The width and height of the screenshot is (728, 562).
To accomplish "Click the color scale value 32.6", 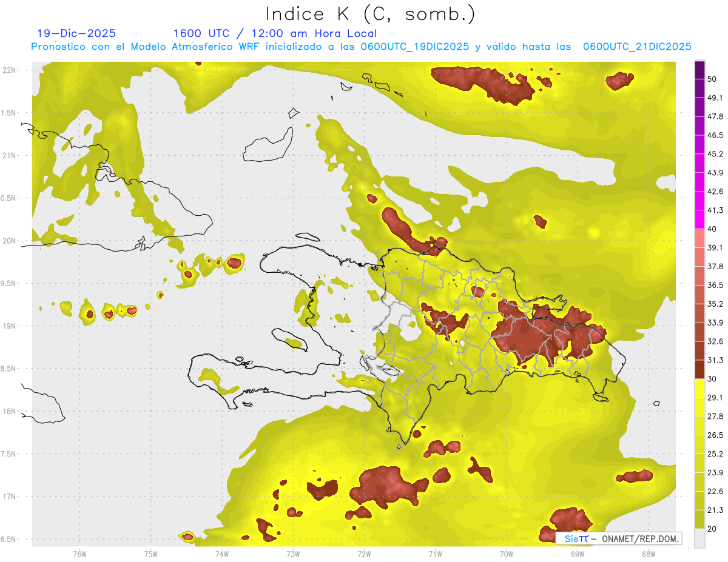I will (x=715, y=341).
